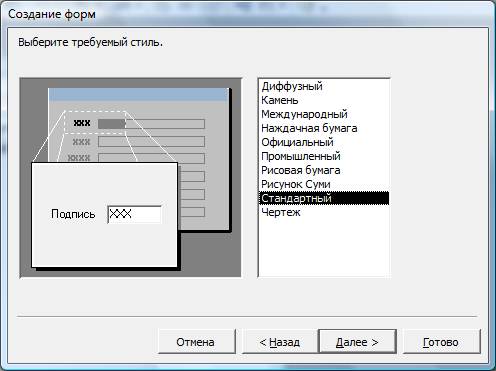Proceed with the Далее button

coord(357,342)
